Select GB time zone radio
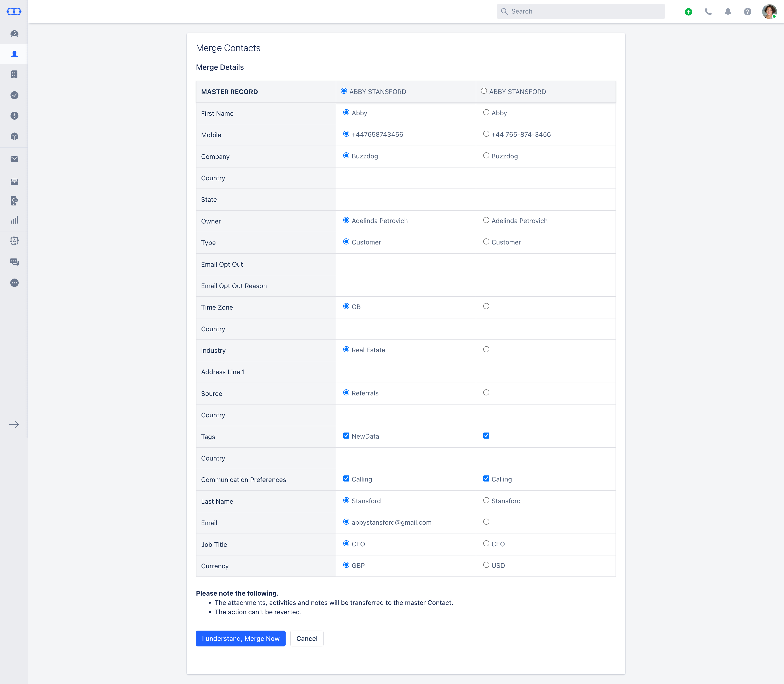 point(346,306)
